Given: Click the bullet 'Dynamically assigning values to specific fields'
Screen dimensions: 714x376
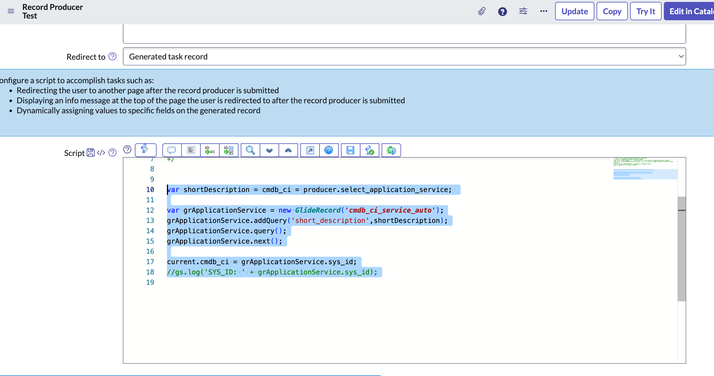Looking at the screenshot, I should tap(138, 111).
